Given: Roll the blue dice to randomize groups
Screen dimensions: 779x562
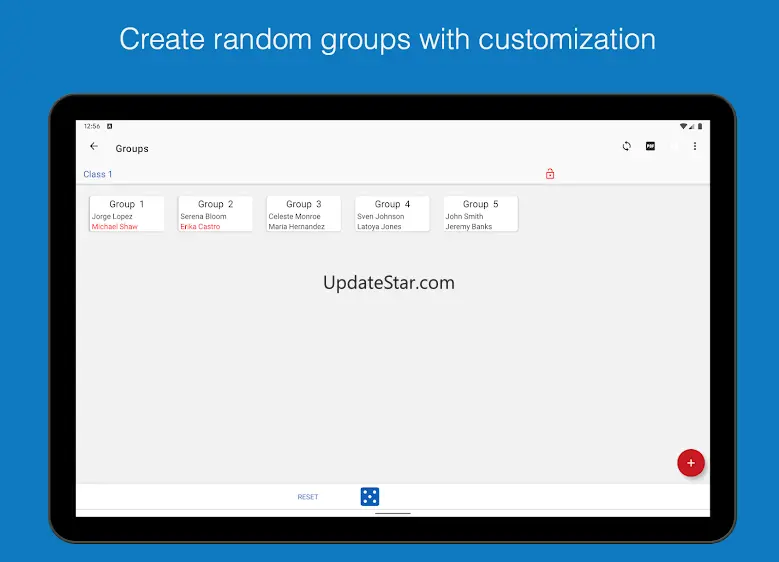Looking at the screenshot, I should pyautogui.click(x=370, y=496).
